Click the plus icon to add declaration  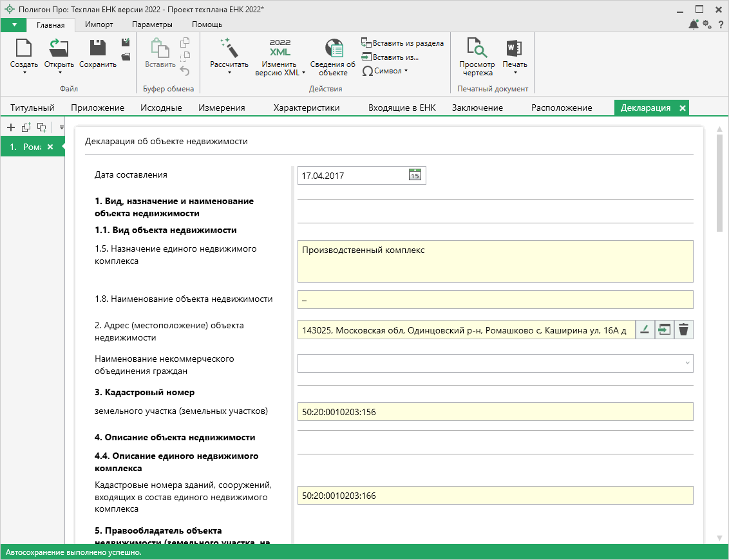11,127
